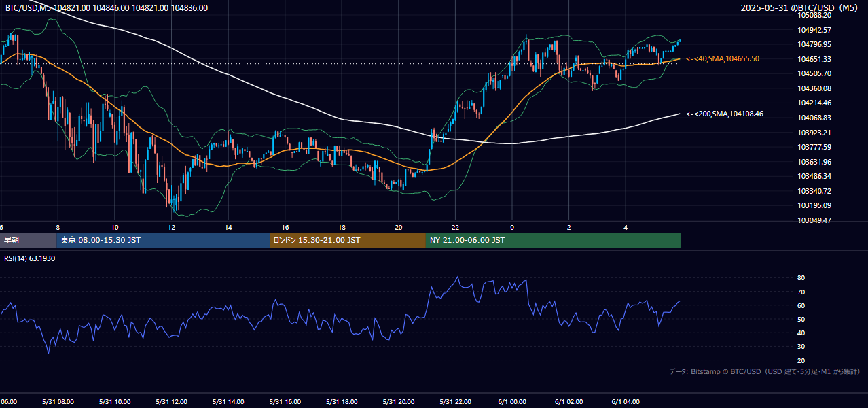Click price axis label 103195.09

click(x=815, y=205)
